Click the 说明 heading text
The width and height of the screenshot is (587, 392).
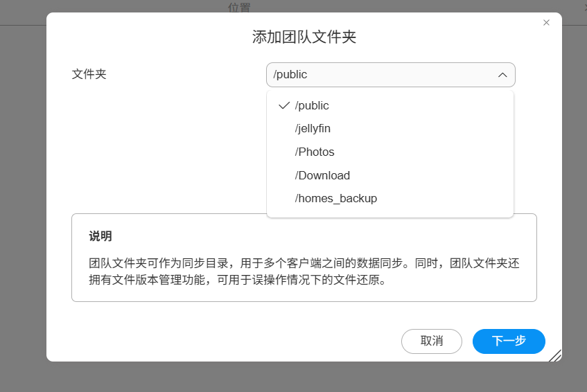[100, 236]
